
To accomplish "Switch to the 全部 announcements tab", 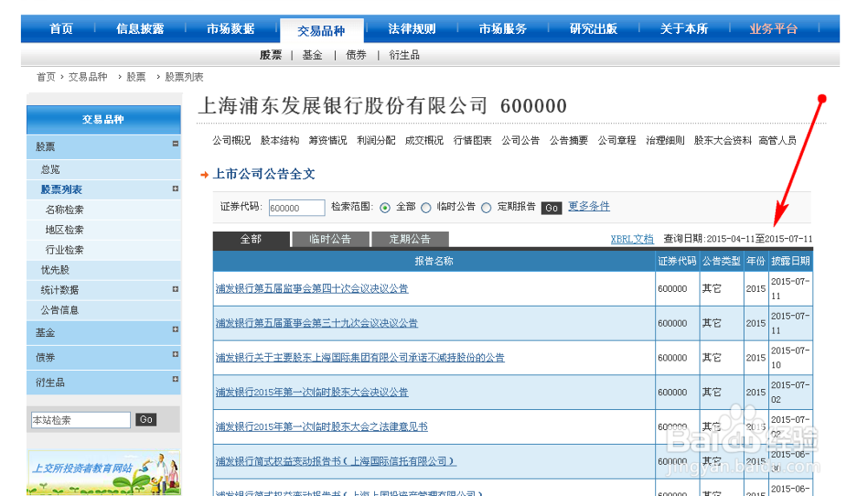I will (x=252, y=239).
